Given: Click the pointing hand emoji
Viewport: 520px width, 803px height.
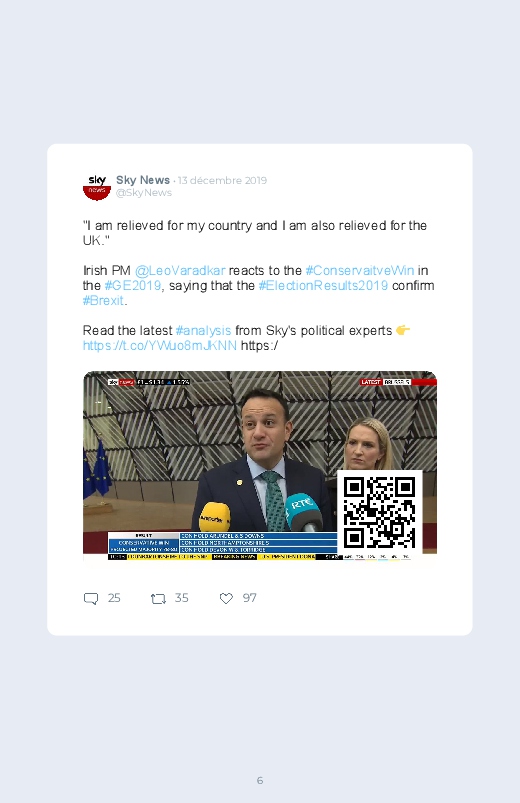Looking at the screenshot, I should [x=403, y=330].
